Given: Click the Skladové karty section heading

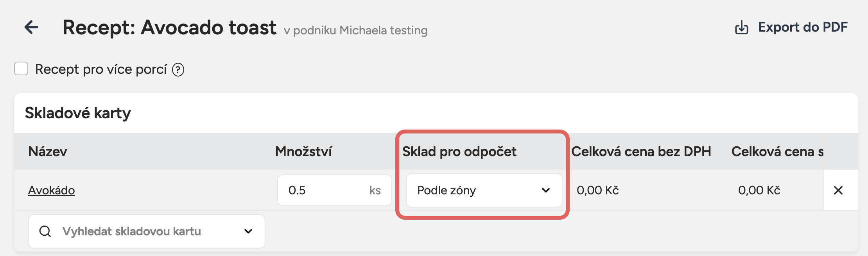Looking at the screenshot, I should point(78,113).
